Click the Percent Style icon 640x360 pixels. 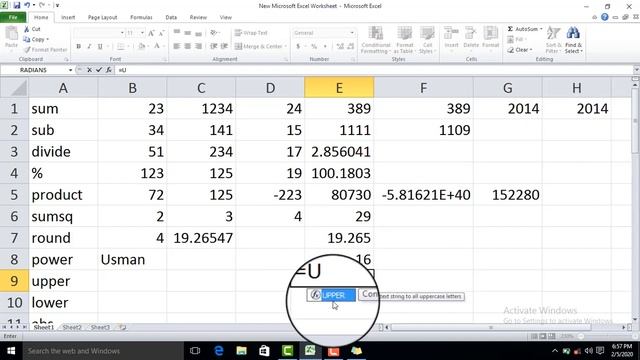coord(314,47)
